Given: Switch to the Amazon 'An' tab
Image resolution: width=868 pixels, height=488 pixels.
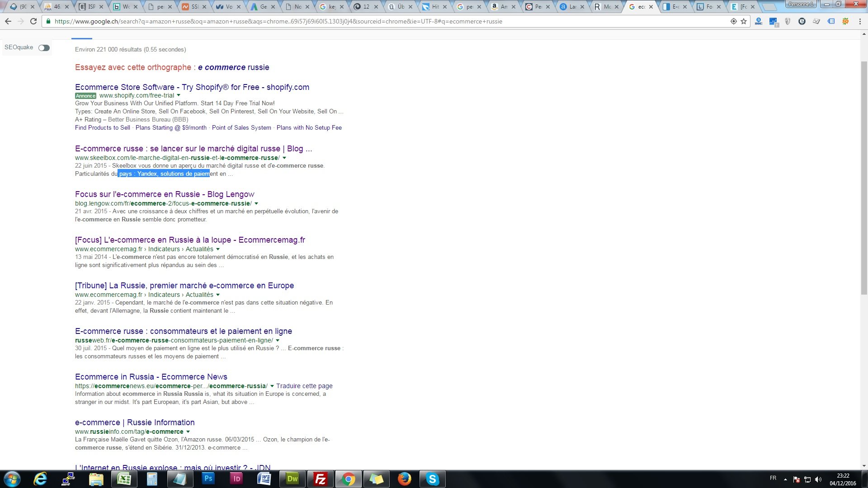Looking at the screenshot, I should [x=503, y=7].
